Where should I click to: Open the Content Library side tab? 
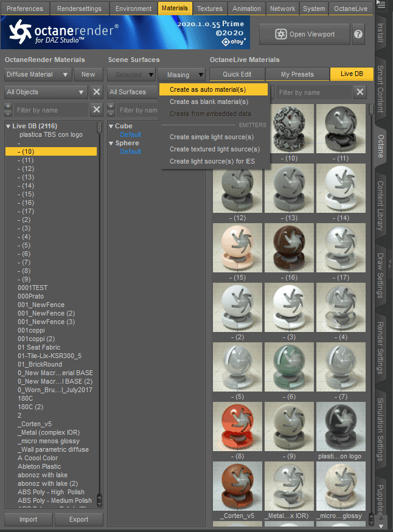pyautogui.click(x=380, y=206)
